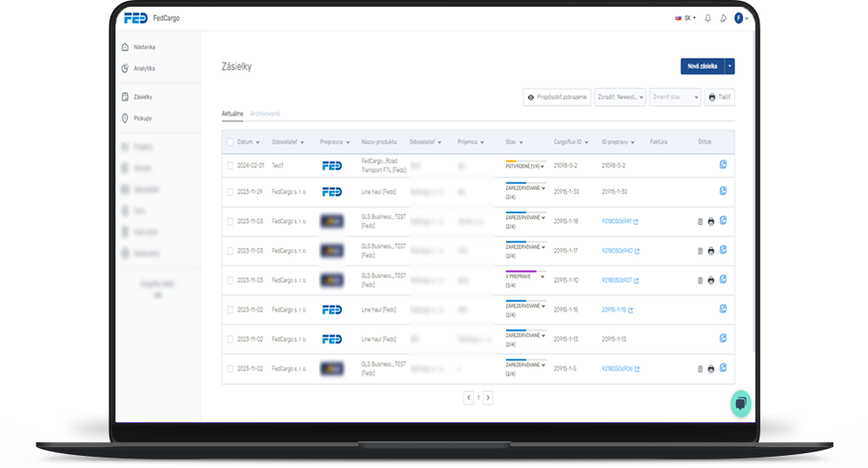
Task: Expand the Zoradiť Newest sort dropdown
Action: click(x=620, y=97)
